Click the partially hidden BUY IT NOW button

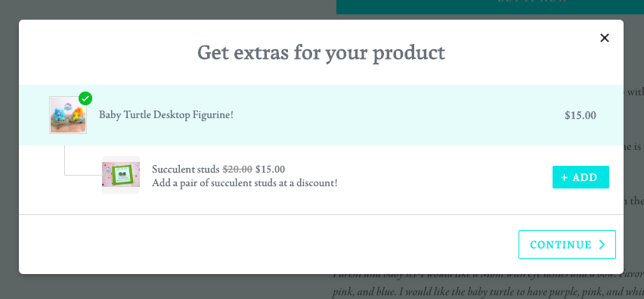pos(490,7)
